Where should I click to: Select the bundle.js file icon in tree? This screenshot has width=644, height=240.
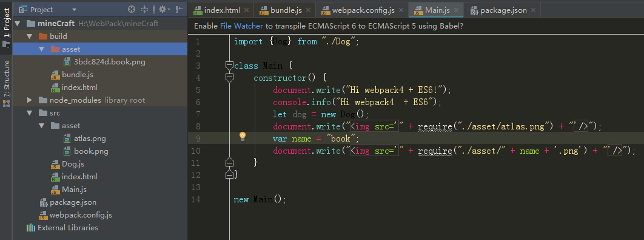coord(55,75)
